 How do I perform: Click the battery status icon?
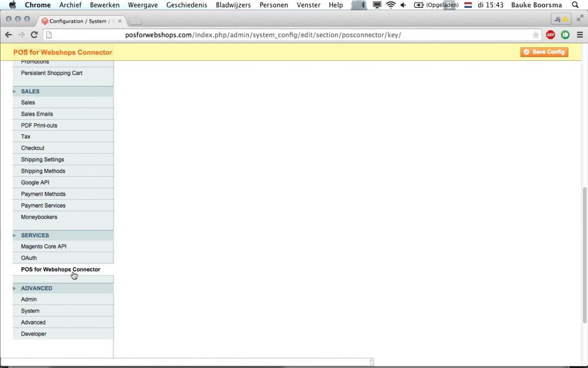[x=419, y=5]
